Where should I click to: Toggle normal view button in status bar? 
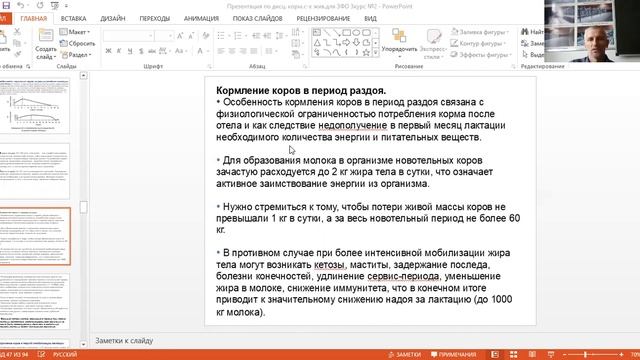[x=495, y=354]
